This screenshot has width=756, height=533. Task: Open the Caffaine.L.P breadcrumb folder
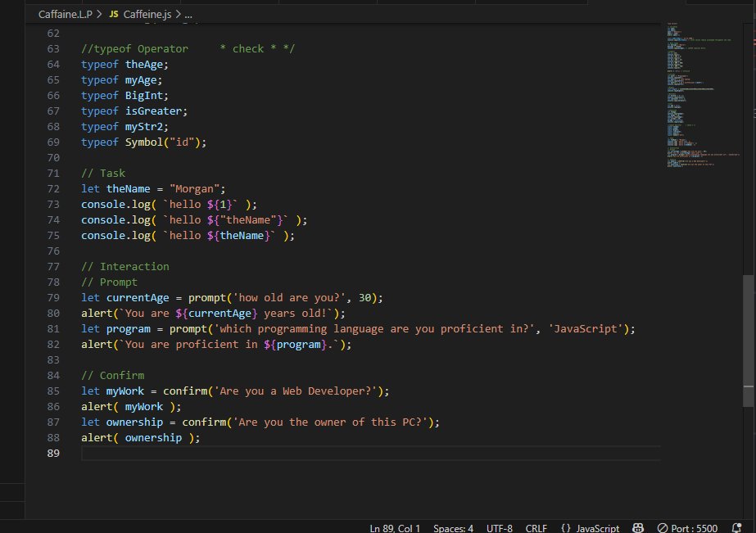66,15
